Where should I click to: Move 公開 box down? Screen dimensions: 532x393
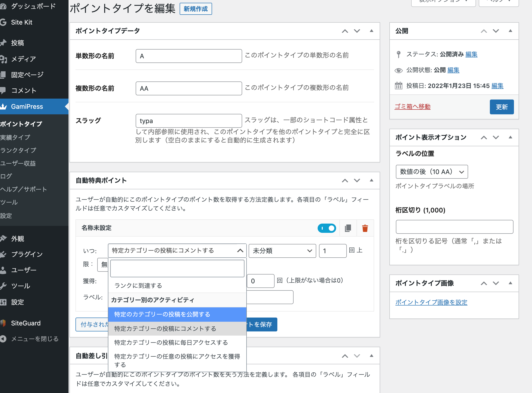pyautogui.click(x=496, y=31)
